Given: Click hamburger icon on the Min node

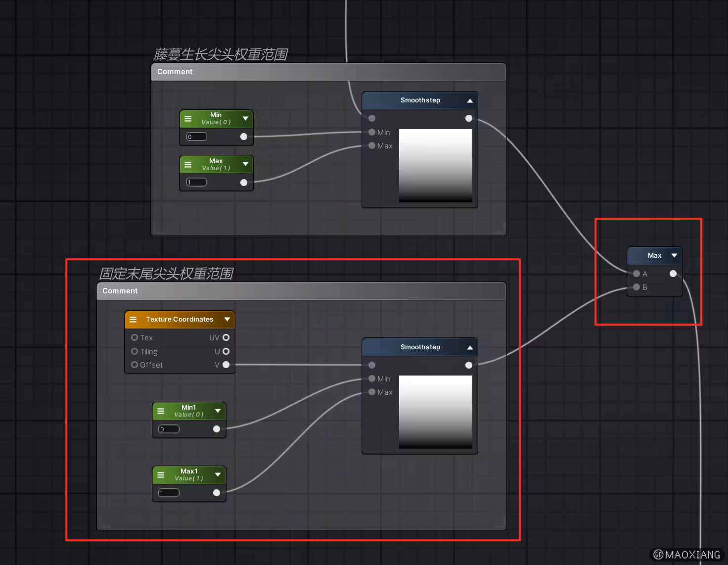Looking at the screenshot, I should (188, 119).
